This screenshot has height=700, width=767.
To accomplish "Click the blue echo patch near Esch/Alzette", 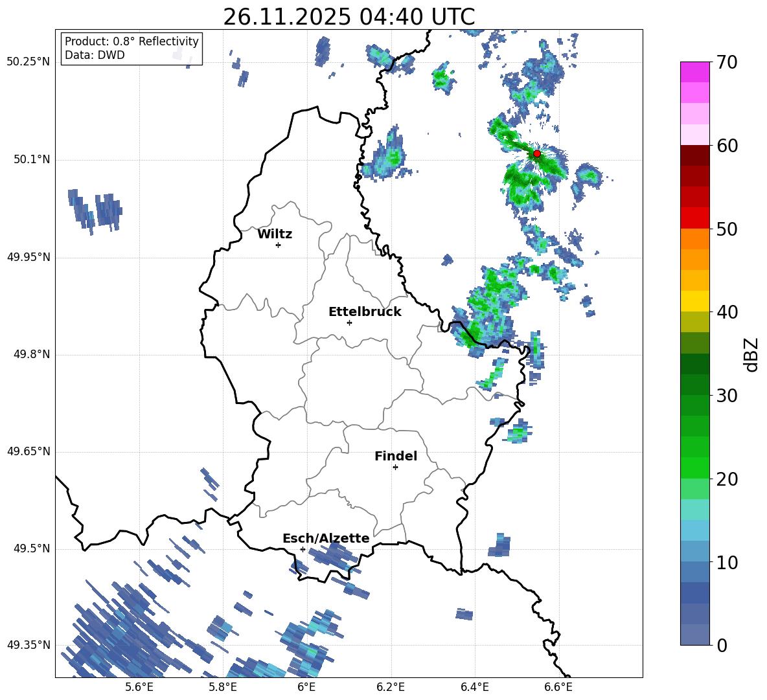I will 332,555.
